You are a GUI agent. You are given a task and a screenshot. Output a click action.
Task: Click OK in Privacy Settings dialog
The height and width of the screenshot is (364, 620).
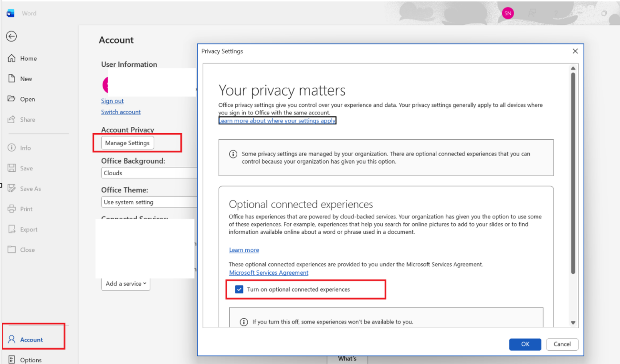[525, 344]
